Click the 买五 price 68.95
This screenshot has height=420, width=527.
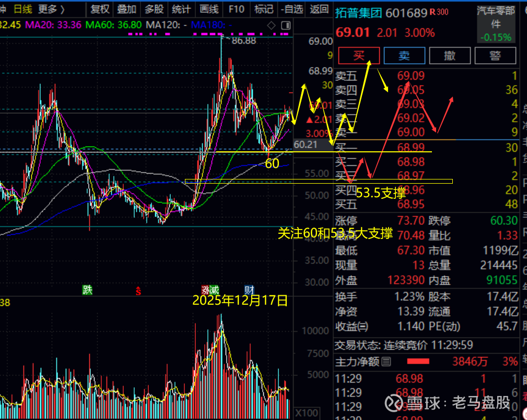[411, 204]
